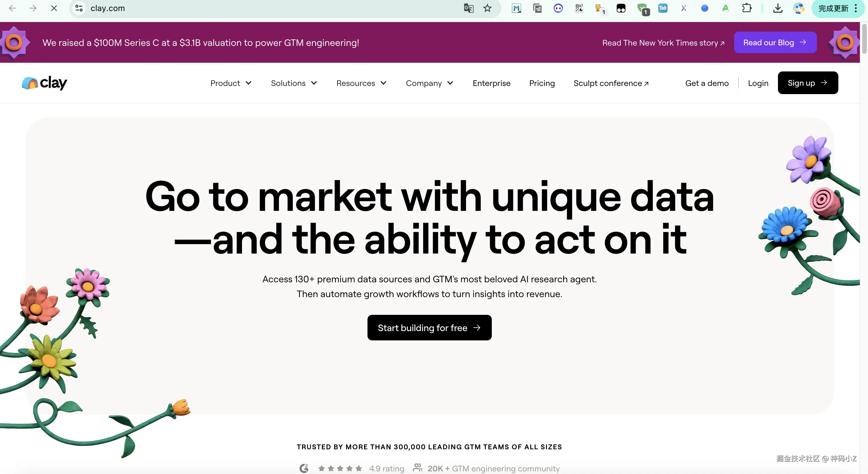Open the Enterprise nav item

point(491,83)
